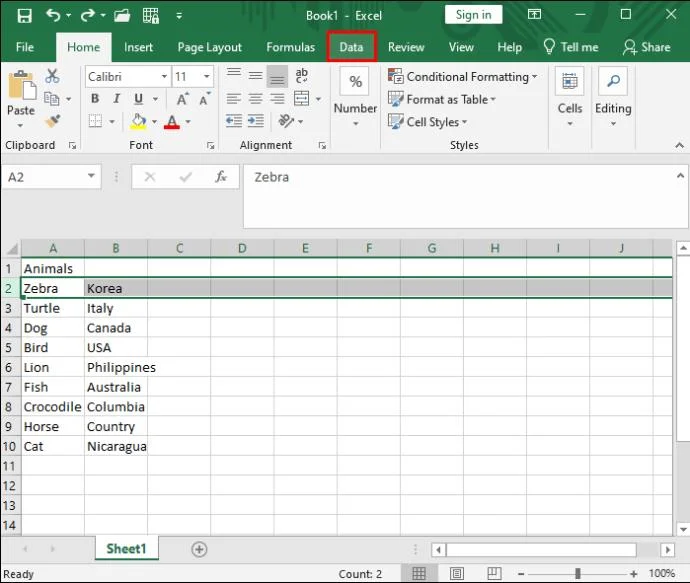690x583 pixels.
Task: Click the Cut scissors icon
Action: pyautogui.click(x=52, y=77)
